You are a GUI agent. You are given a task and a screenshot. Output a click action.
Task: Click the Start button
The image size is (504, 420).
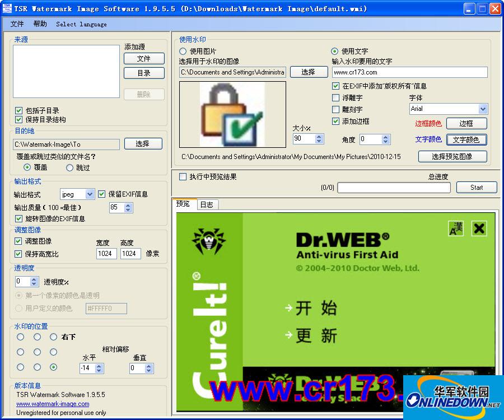point(477,188)
